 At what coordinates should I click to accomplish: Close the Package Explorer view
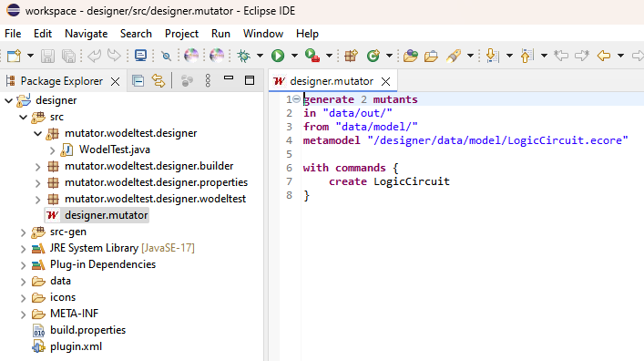116,81
